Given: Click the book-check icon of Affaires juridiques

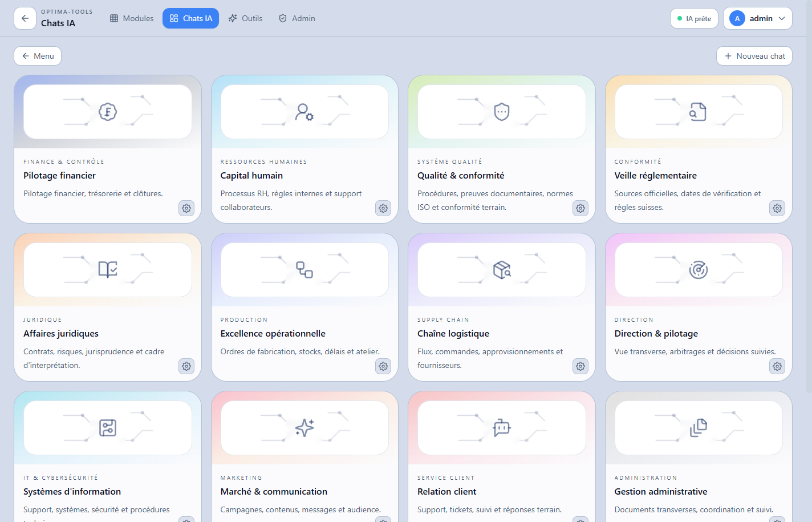Looking at the screenshot, I should (x=108, y=270).
